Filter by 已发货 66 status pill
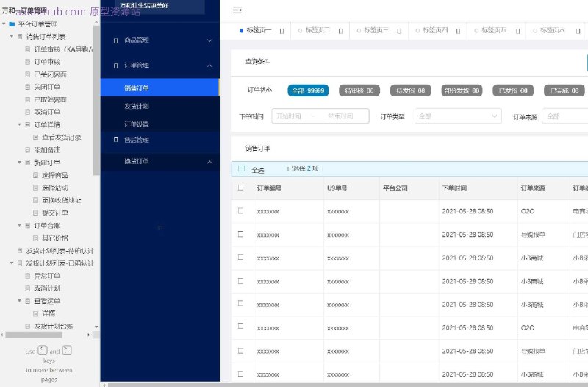588x387 pixels. [x=513, y=90]
